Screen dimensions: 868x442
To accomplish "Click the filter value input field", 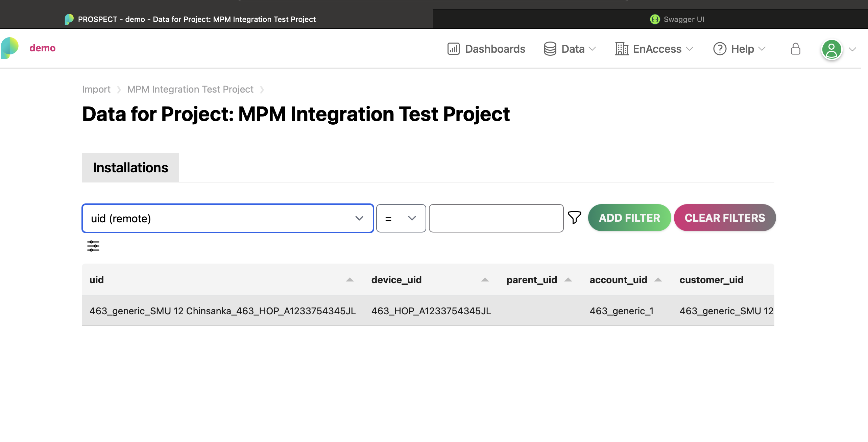I will [496, 218].
